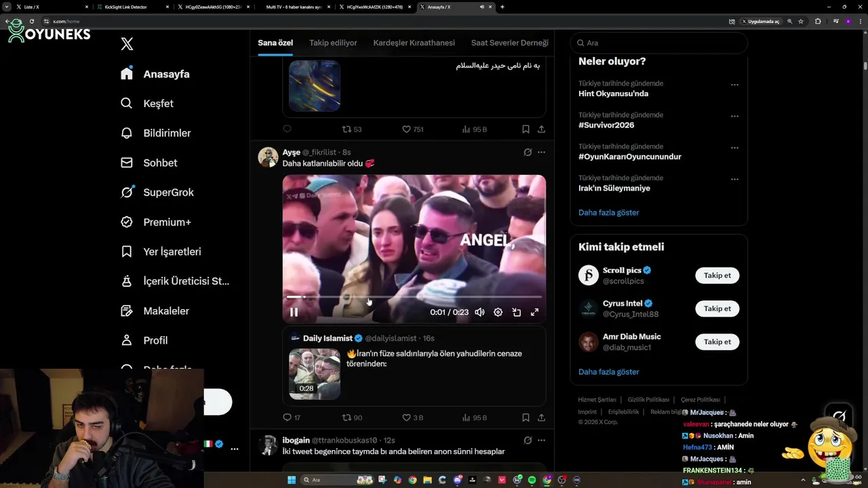Open Sohbet messages
868x488 pixels.
point(149,163)
